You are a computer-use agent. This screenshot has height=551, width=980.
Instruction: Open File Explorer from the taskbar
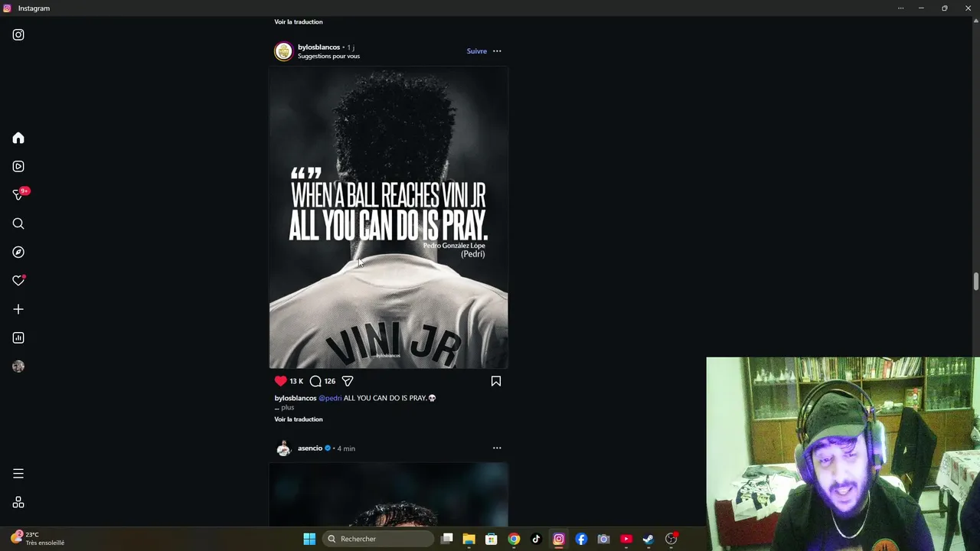(469, 539)
